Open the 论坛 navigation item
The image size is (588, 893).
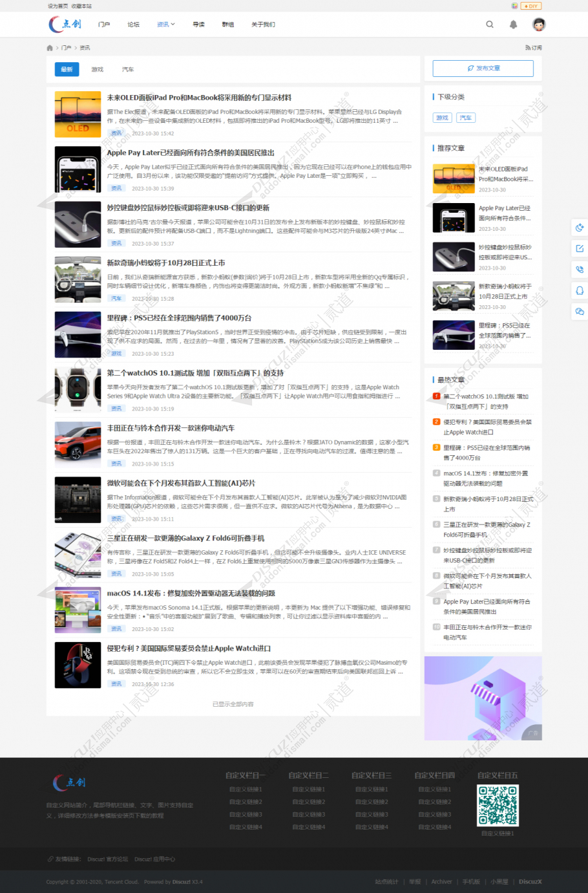(x=134, y=25)
